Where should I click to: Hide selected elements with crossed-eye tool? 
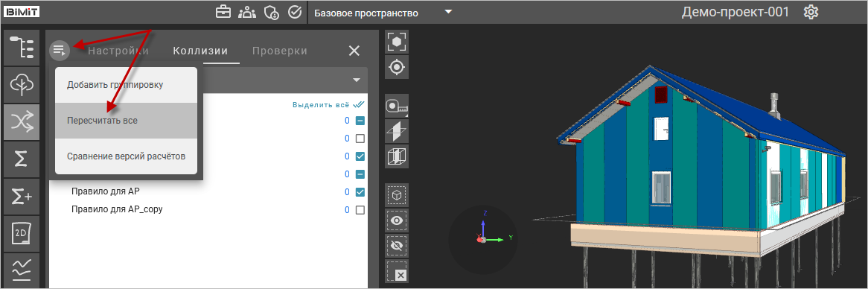click(396, 246)
